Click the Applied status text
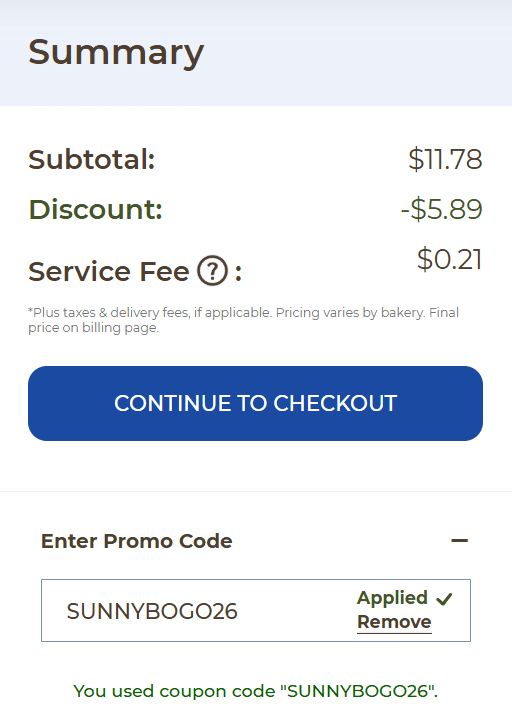Screen dimensions: 512x722 (392, 598)
